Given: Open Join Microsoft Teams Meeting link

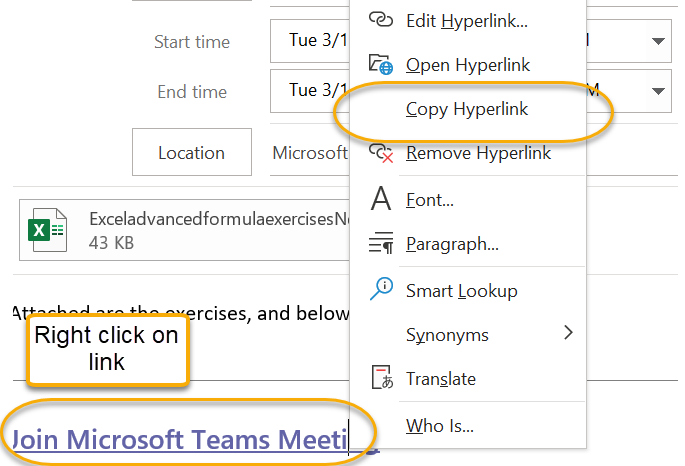Looking at the screenshot, I should [180, 439].
